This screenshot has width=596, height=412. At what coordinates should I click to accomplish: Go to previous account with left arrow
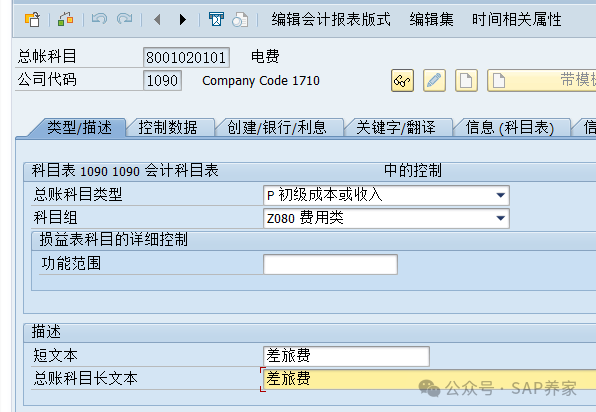point(157,19)
